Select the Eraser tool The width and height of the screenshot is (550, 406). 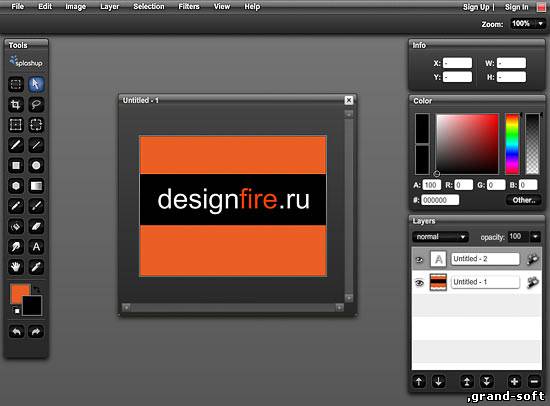click(36, 226)
